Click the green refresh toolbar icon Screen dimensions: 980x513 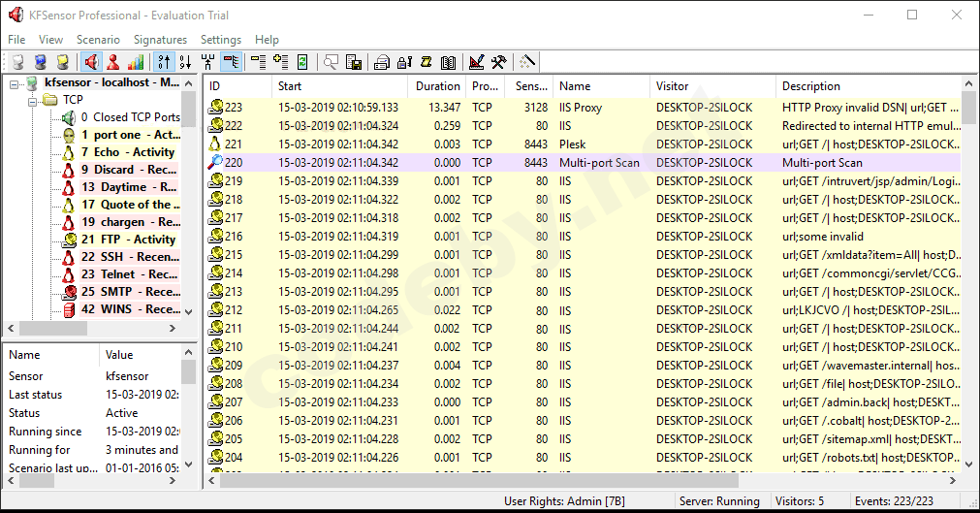[302, 62]
